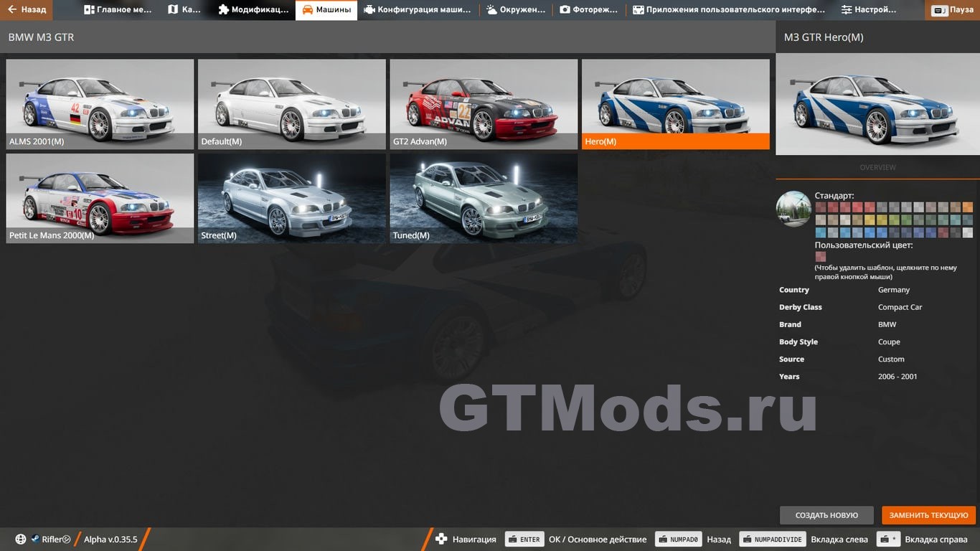This screenshot has height=551, width=980.
Task: Click the BMW M3 GTR heading
Action: [41, 37]
